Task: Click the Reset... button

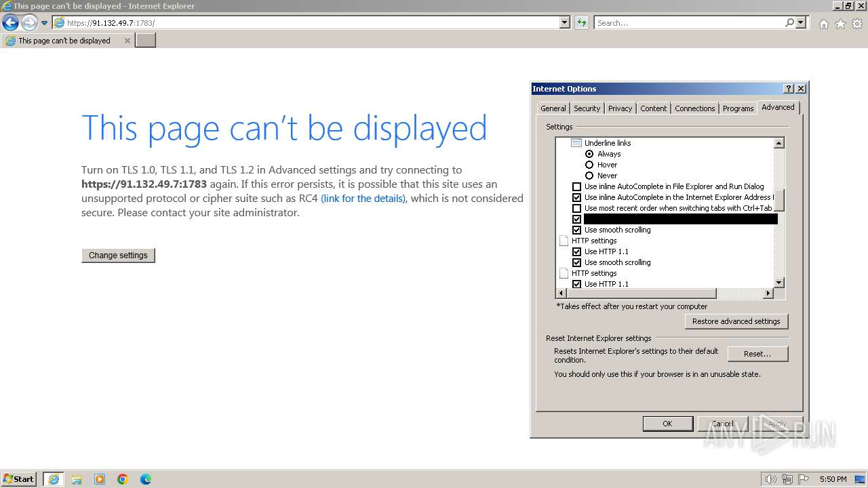Action: tap(757, 354)
